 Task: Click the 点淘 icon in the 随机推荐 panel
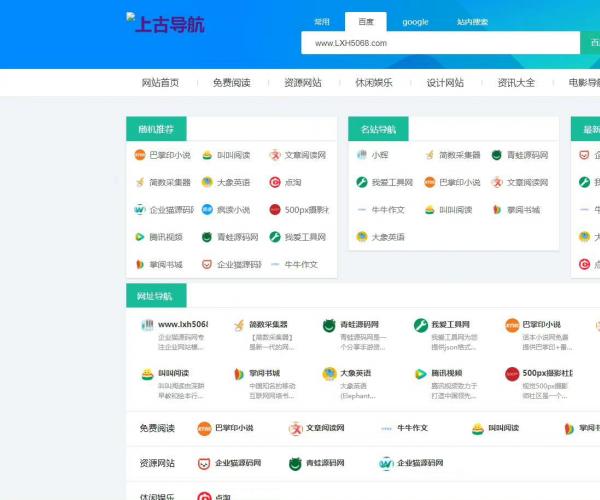pos(275,182)
